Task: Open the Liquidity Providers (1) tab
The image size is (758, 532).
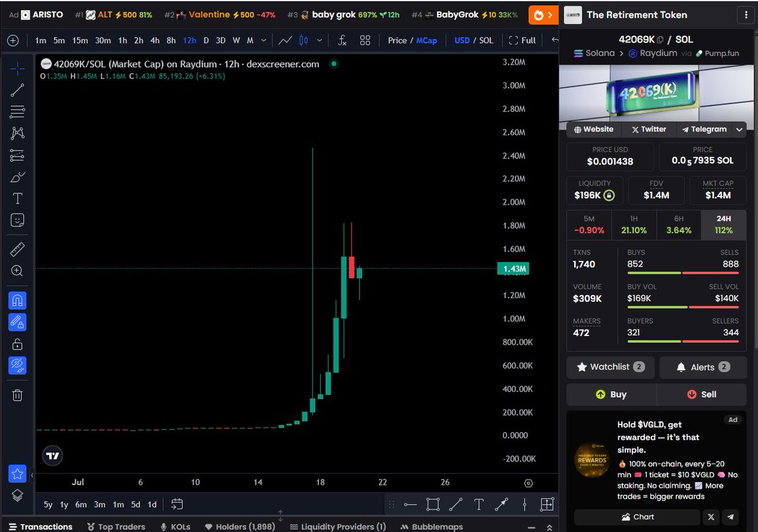Action: point(337,526)
